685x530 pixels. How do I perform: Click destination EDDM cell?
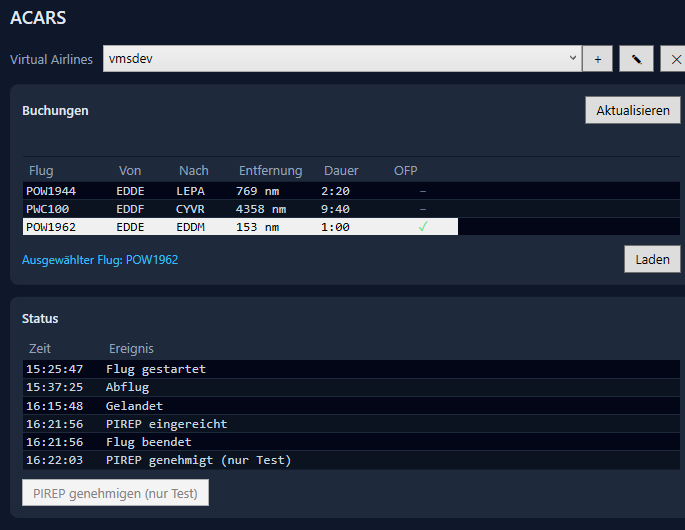(190, 227)
